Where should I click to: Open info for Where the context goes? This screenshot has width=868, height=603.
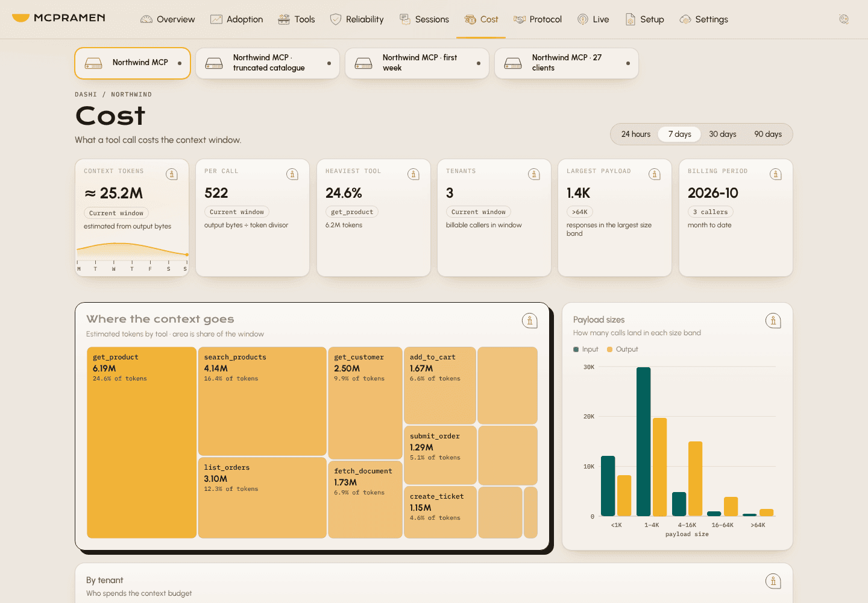[x=530, y=321]
